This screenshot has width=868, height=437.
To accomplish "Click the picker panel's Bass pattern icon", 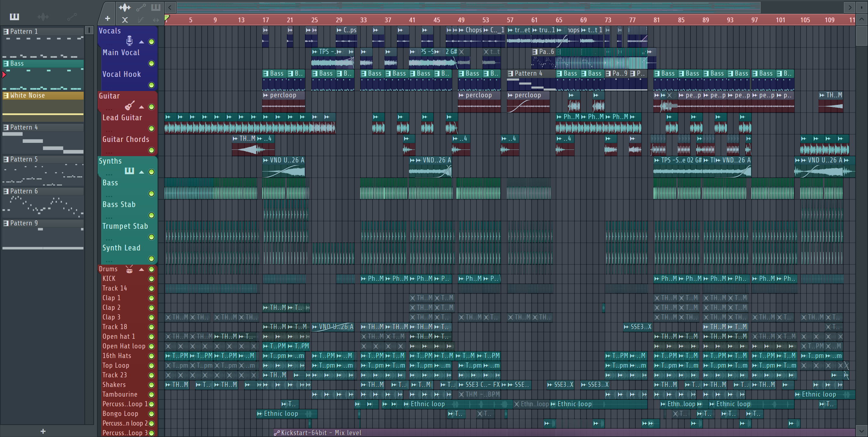I will 6,63.
